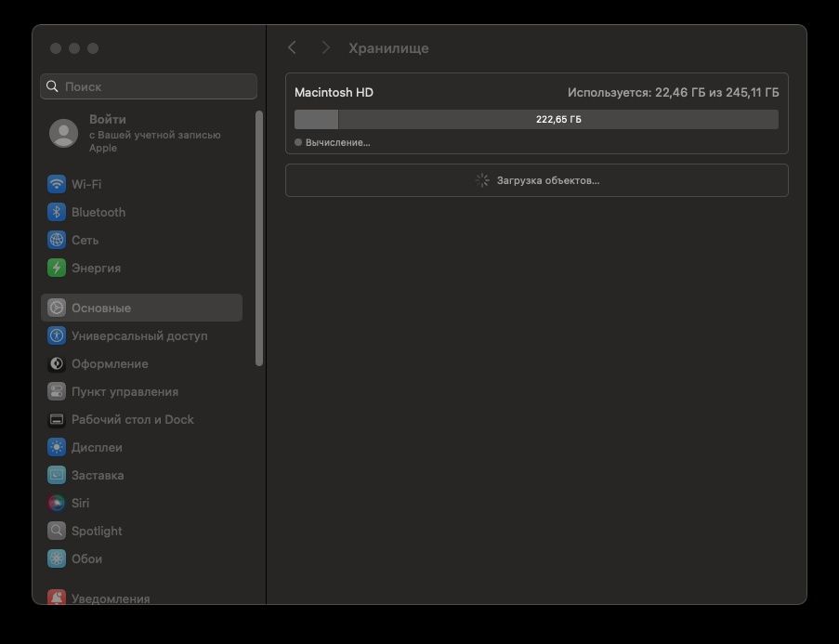Viewport: 839px width, 644px height.
Task: Open Пункт управления settings
Action: click(x=141, y=391)
